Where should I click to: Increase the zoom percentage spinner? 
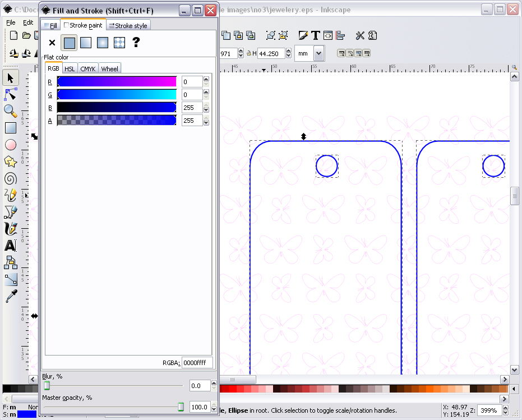coord(505,408)
